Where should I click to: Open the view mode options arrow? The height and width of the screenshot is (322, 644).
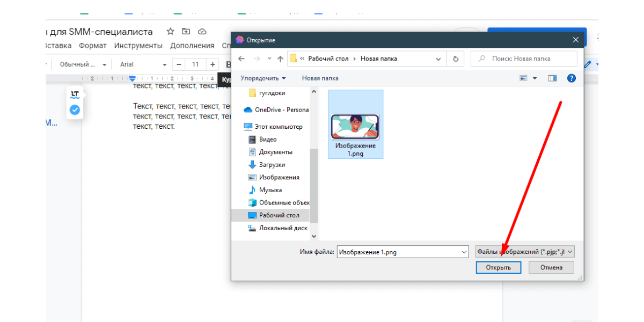pyautogui.click(x=535, y=78)
